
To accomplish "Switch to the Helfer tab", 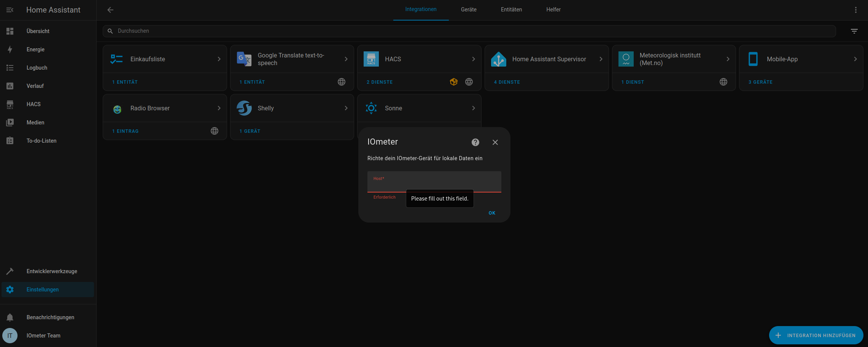I will point(553,10).
